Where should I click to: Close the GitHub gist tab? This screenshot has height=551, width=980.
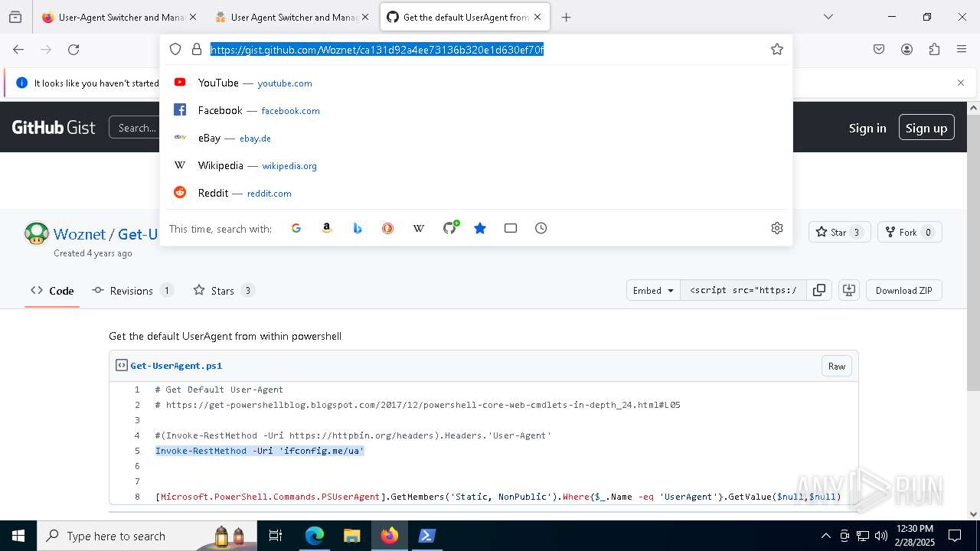tap(537, 17)
